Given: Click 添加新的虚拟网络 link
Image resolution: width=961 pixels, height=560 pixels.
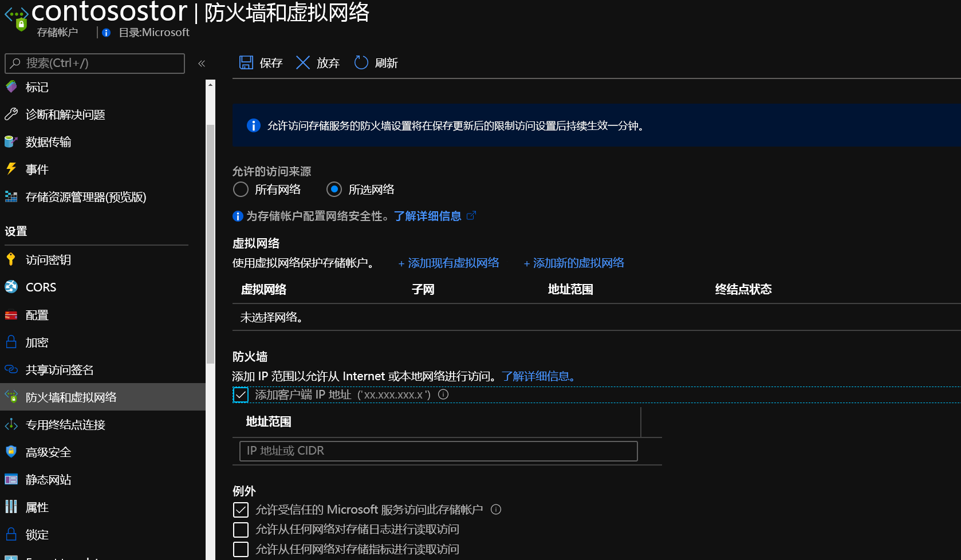Looking at the screenshot, I should (x=574, y=263).
